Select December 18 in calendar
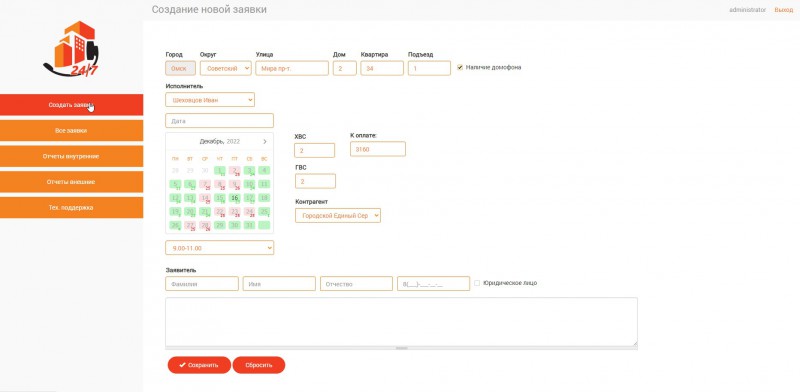The height and width of the screenshot is (392, 800). click(x=264, y=198)
